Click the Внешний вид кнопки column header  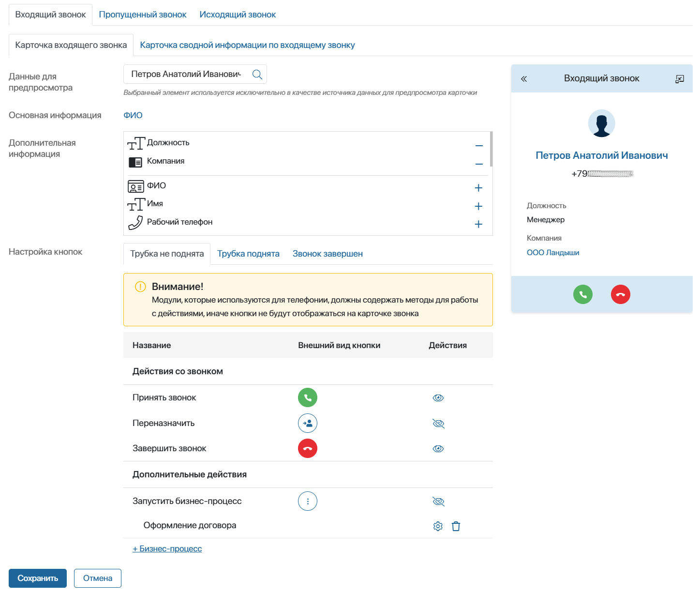coord(339,345)
